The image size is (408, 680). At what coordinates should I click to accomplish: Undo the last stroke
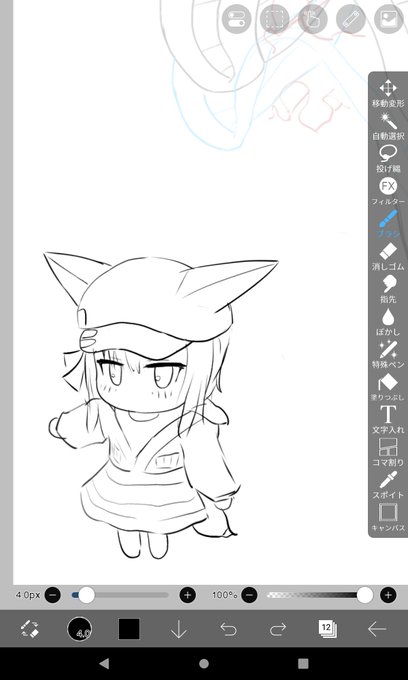(228, 629)
